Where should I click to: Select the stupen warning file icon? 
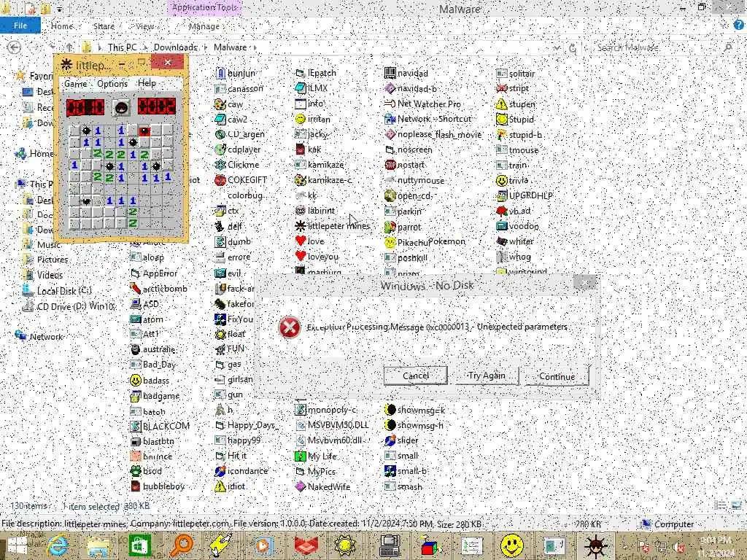[x=501, y=104]
